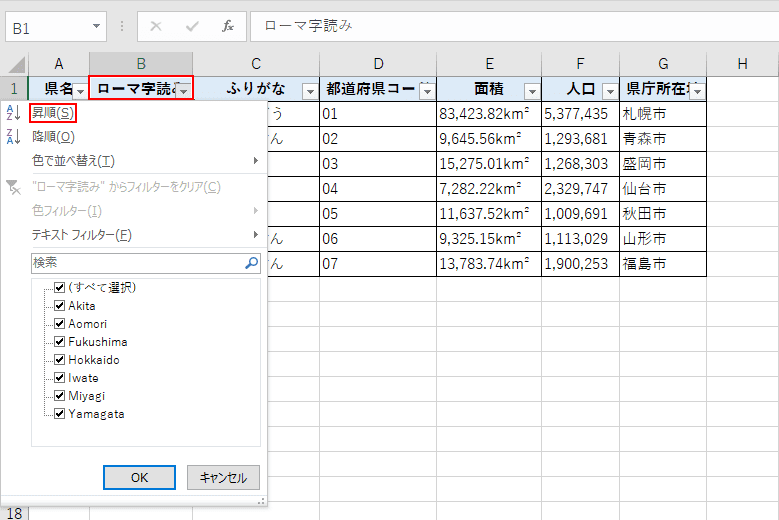
Task: Click the filter menu resize grip corner
Action: (261, 502)
